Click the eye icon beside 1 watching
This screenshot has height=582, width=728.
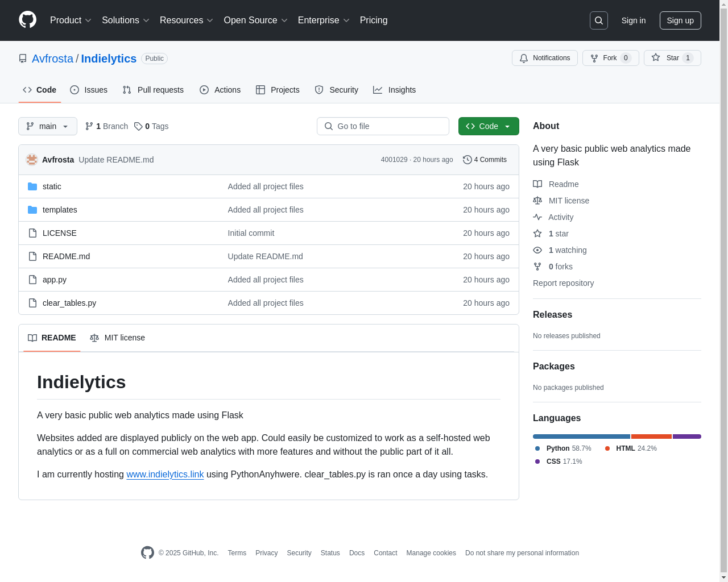click(x=537, y=250)
